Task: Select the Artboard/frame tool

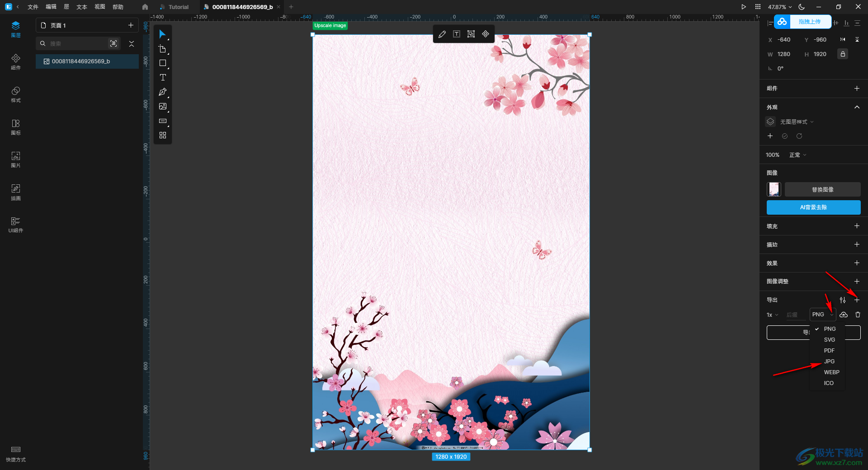Action: click(x=163, y=49)
